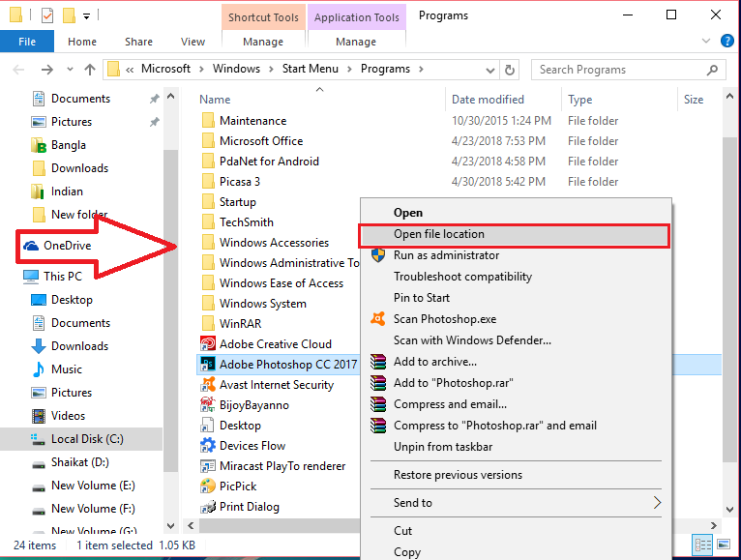741x560 pixels.
Task: Switch to Large icons view layout icon
Action: click(x=724, y=545)
